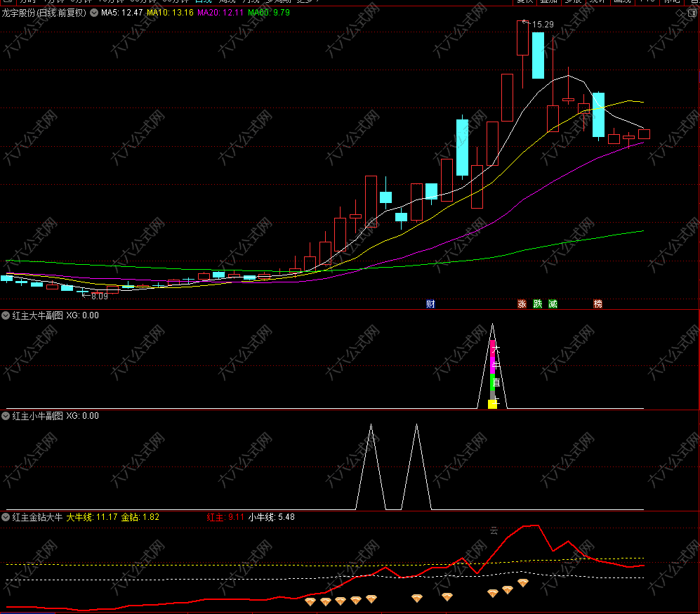The image size is (700, 614).
Task: Click the red 涨 marker icon
Action: (x=522, y=304)
